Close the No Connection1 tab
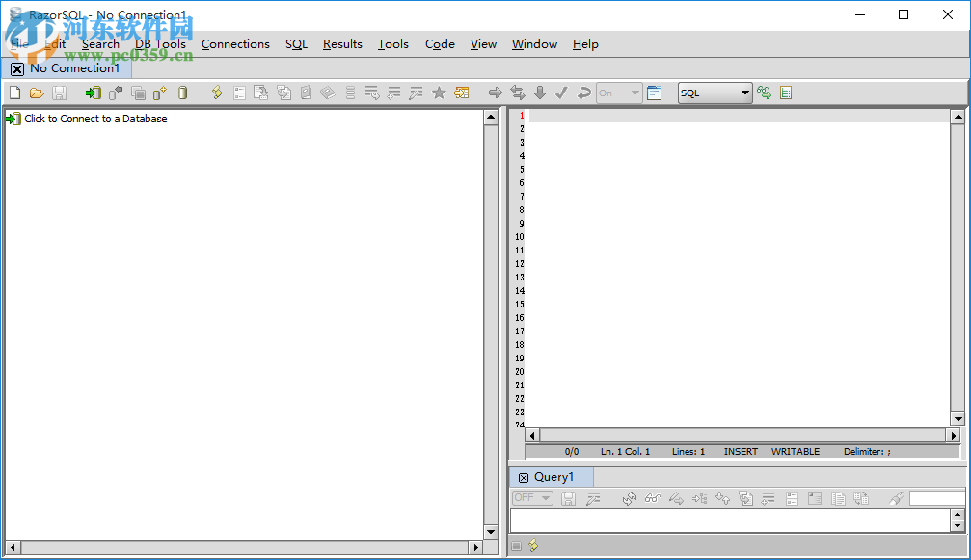971x560 pixels. click(16, 68)
